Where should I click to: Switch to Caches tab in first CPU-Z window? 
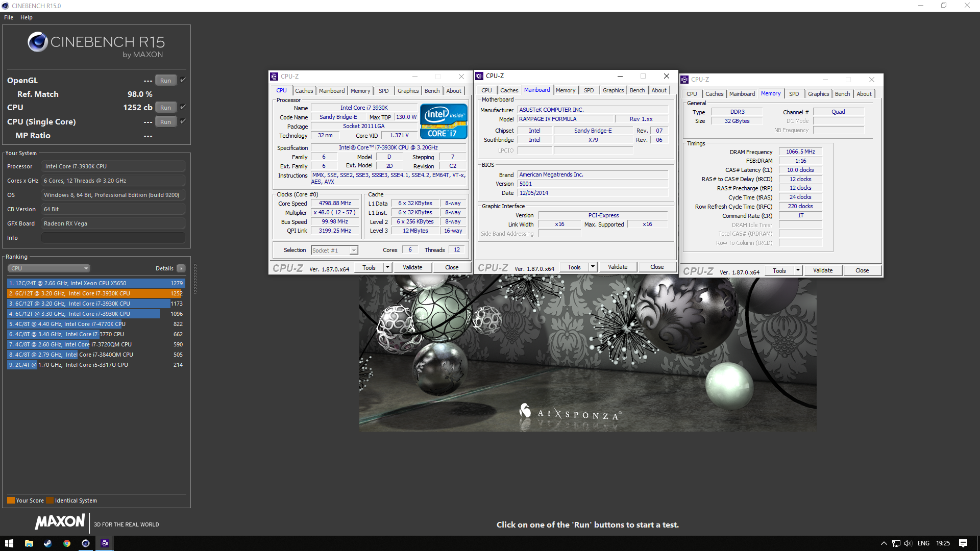pyautogui.click(x=304, y=91)
